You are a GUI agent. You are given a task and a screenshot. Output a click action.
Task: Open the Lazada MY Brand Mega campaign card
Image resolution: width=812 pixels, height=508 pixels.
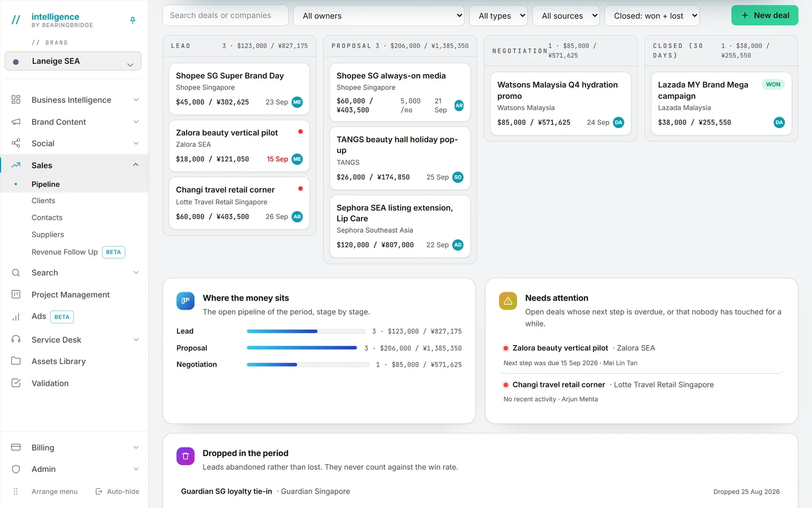(721, 104)
